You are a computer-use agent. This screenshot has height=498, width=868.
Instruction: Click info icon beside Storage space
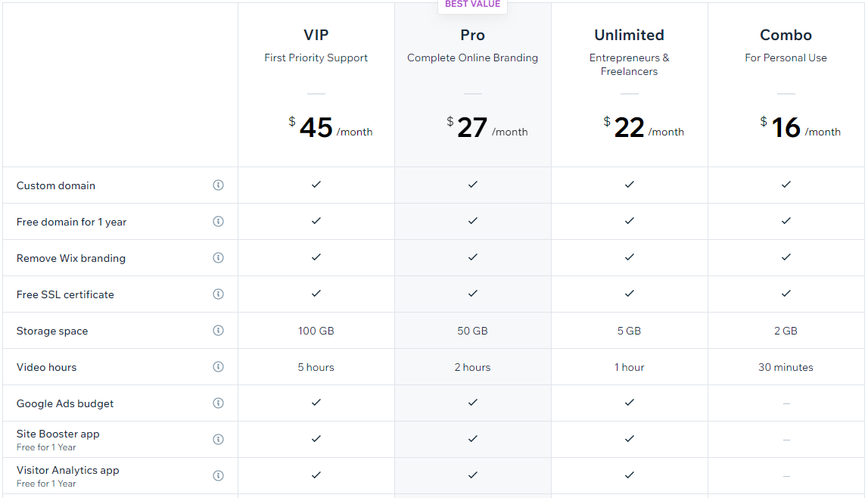coord(218,330)
